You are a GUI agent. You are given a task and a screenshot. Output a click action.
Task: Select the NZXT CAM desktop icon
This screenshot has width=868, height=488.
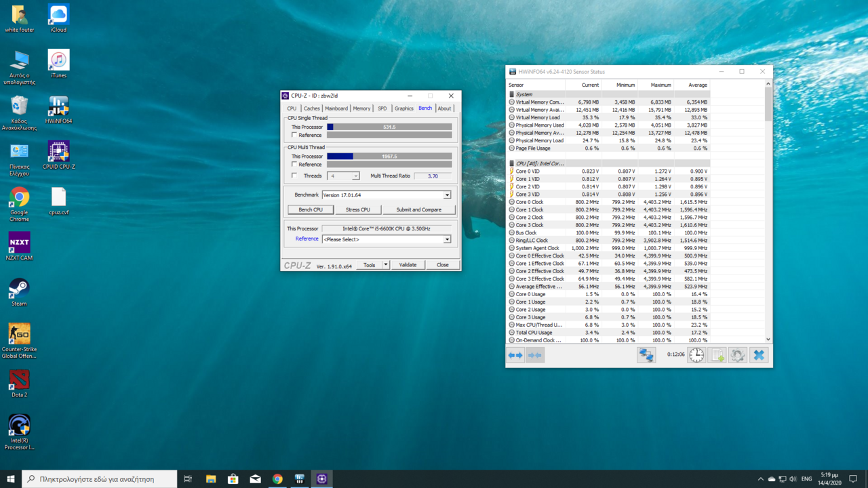coord(19,247)
